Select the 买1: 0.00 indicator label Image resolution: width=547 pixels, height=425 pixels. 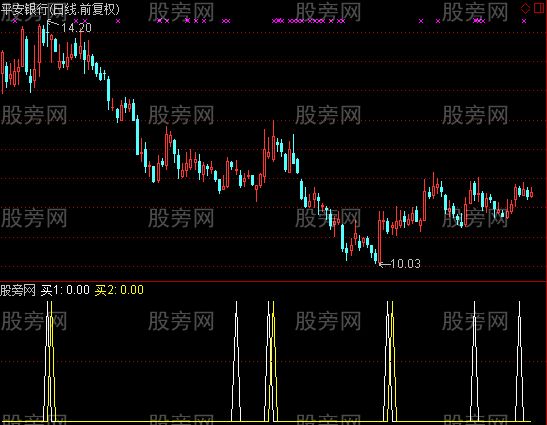click(65, 290)
